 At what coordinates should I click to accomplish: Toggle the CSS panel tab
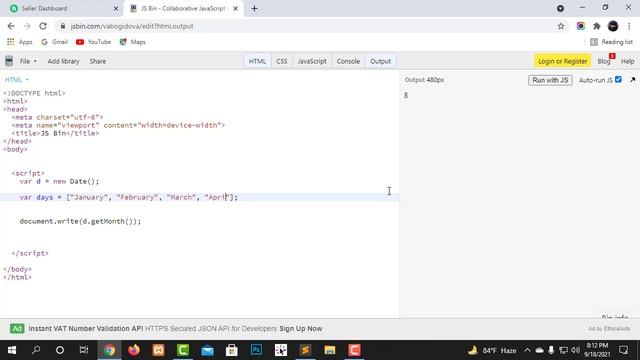tap(282, 61)
